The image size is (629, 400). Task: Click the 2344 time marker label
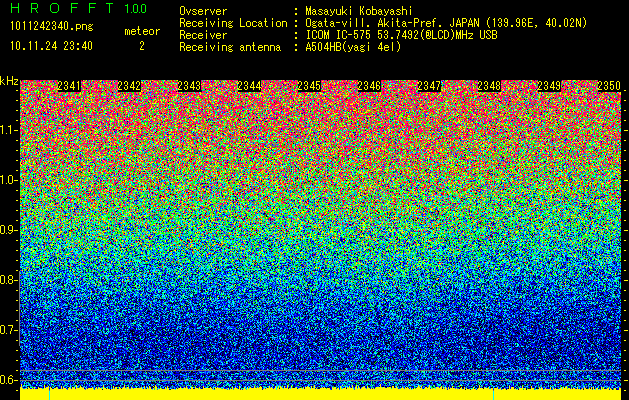(x=249, y=86)
